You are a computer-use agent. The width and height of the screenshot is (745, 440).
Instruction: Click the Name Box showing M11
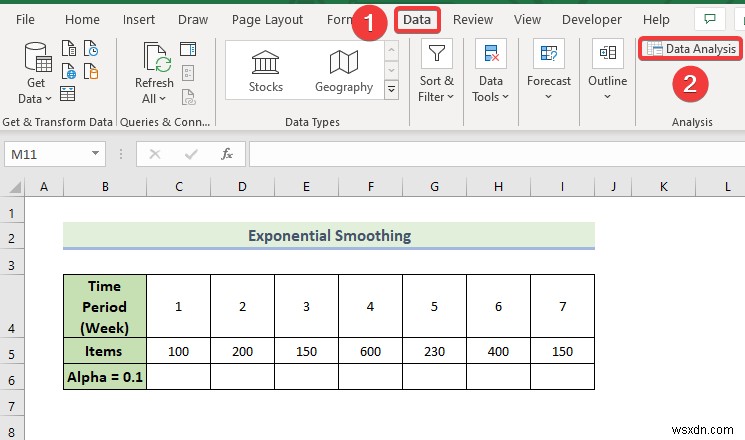point(48,154)
